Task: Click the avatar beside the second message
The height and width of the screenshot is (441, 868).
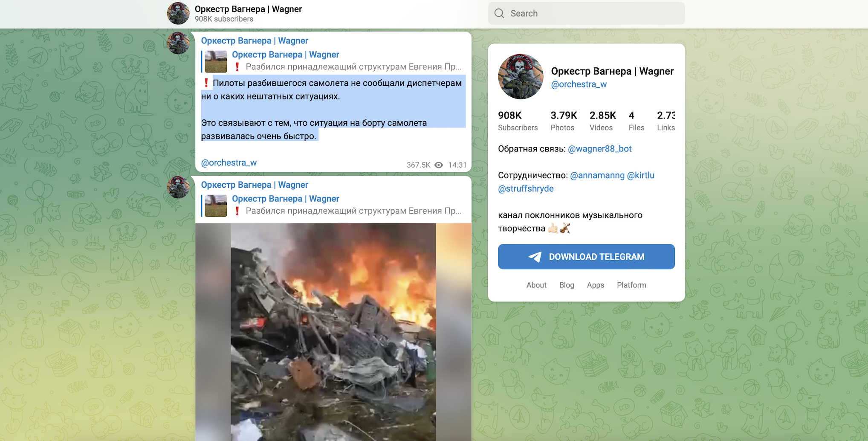Action: point(178,187)
